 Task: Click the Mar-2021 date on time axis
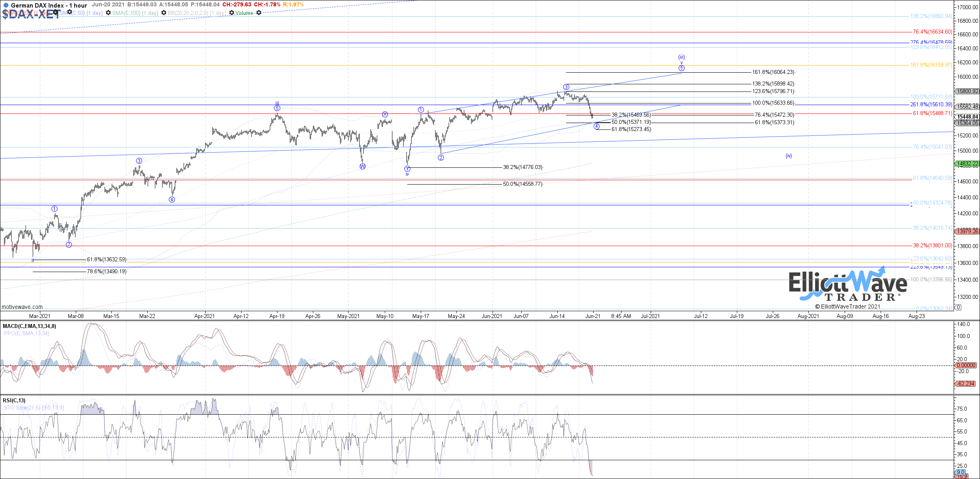pyautogui.click(x=40, y=316)
